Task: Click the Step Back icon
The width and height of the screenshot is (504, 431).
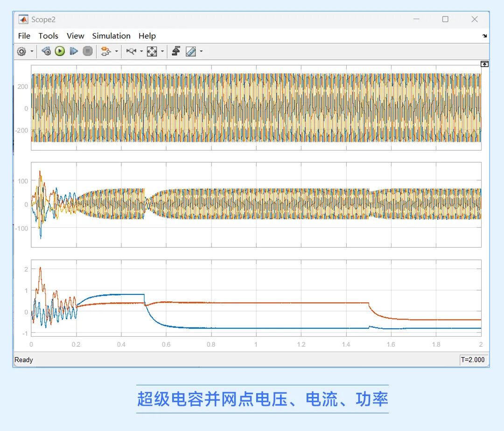Action: pos(46,51)
